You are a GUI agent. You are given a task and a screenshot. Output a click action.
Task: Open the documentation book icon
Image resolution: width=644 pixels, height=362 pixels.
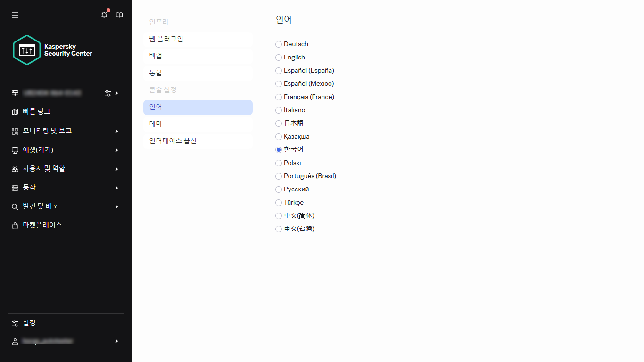pyautogui.click(x=119, y=15)
